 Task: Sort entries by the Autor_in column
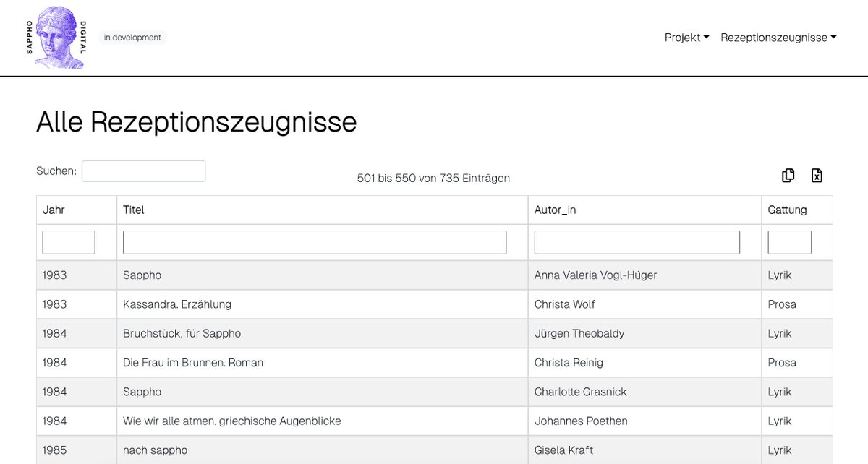coord(556,210)
